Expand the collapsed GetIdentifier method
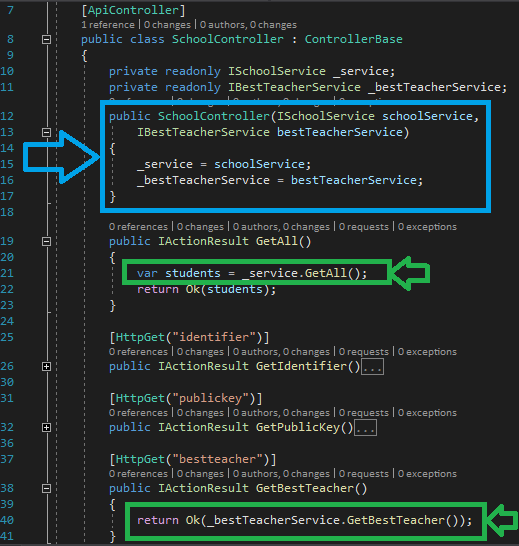519x546 pixels. 46,366
